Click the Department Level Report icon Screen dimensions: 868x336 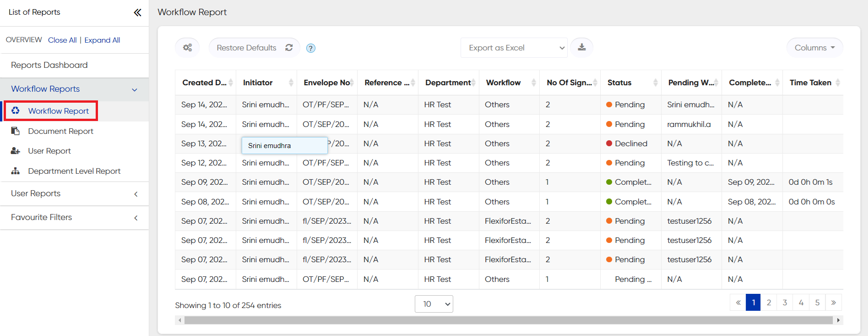pos(16,171)
